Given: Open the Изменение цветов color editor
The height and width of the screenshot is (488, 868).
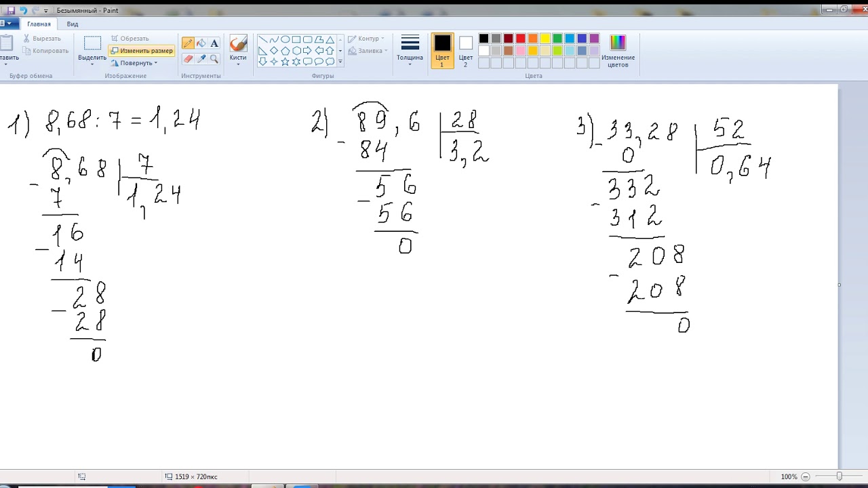Looking at the screenshot, I should [x=618, y=51].
